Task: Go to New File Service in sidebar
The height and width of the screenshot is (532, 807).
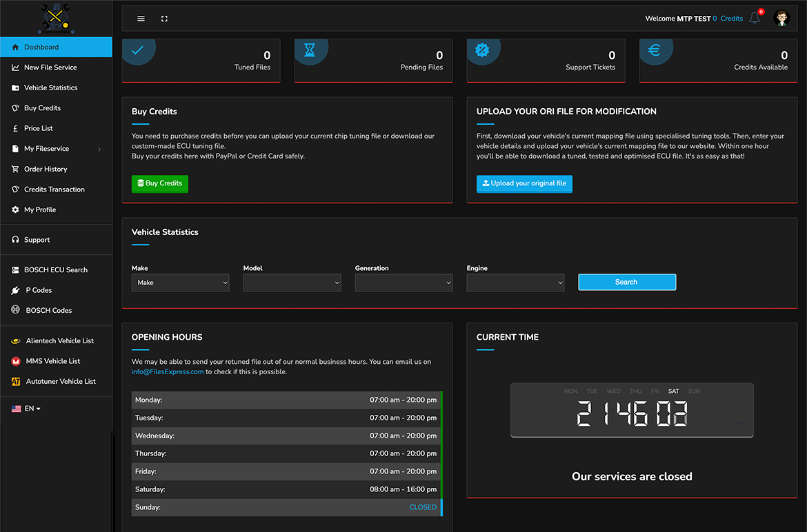Action: click(x=50, y=68)
